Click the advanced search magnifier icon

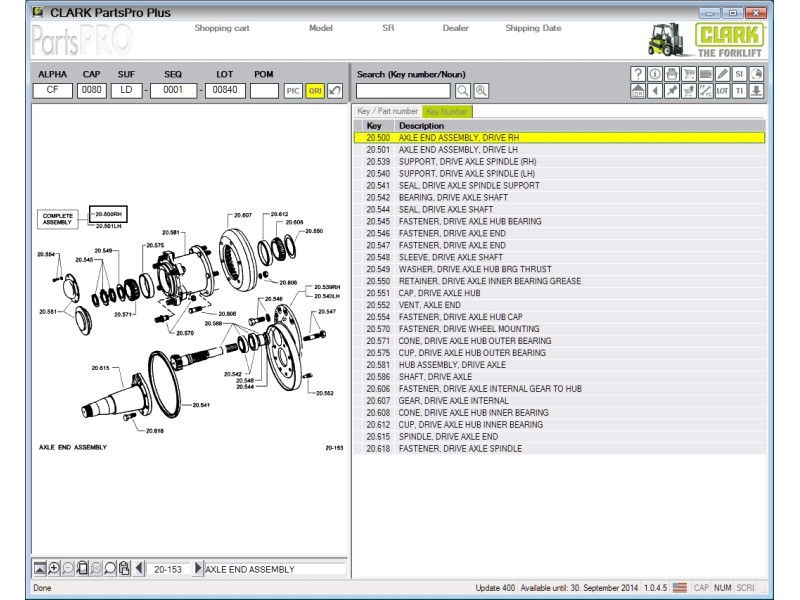click(x=481, y=91)
